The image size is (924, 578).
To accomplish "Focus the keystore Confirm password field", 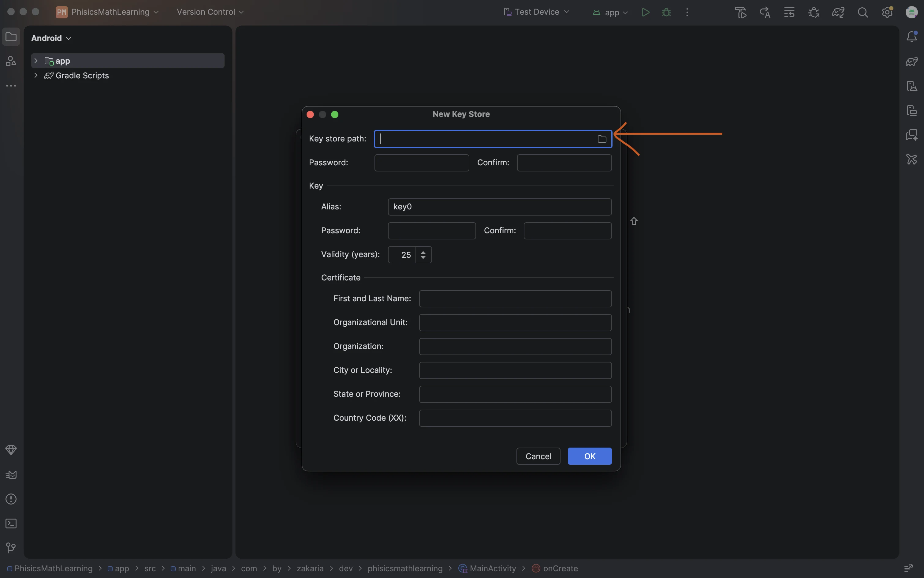I will point(564,163).
